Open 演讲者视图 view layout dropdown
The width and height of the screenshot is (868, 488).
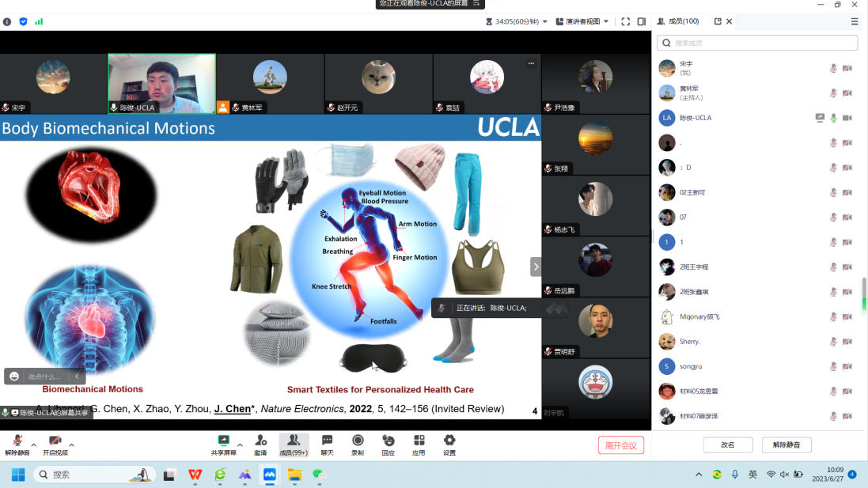click(587, 21)
